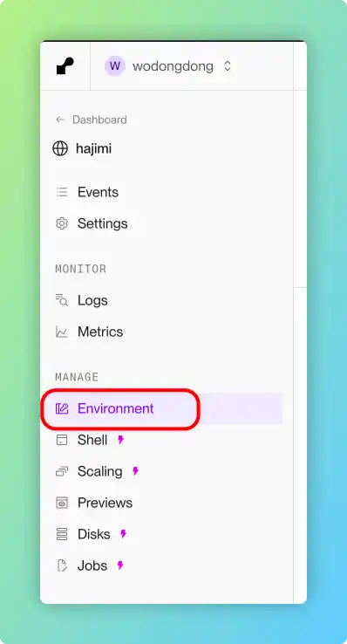Open the wodongdong workspace dropdown
This screenshot has height=644, width=347.
click(x=168, y=66)
